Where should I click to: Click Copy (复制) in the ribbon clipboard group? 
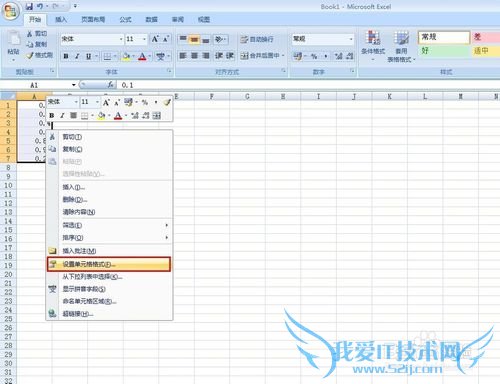point(36,44)
